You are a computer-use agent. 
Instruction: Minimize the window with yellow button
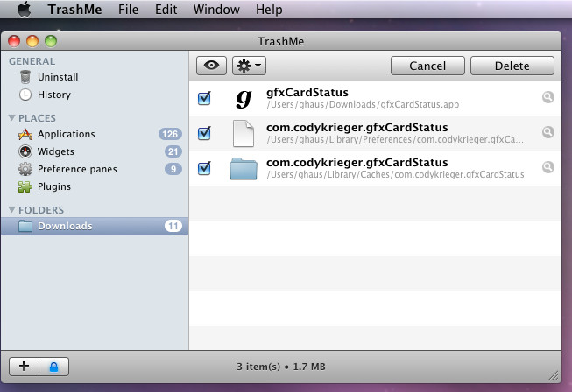click(32, 41)
